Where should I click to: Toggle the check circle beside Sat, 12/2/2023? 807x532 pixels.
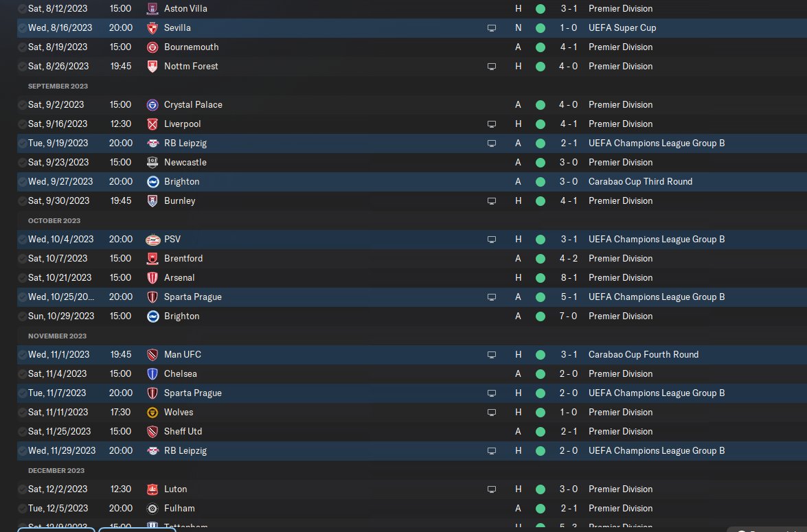tap(22, 489)
